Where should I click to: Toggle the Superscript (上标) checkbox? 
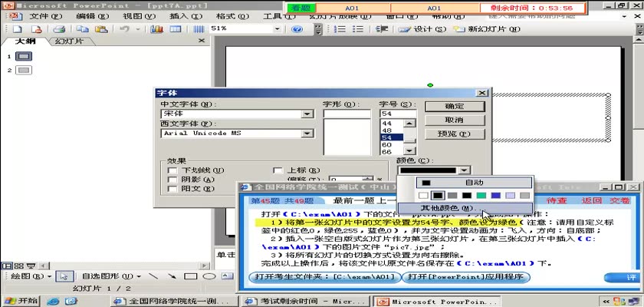click(278, 170)
